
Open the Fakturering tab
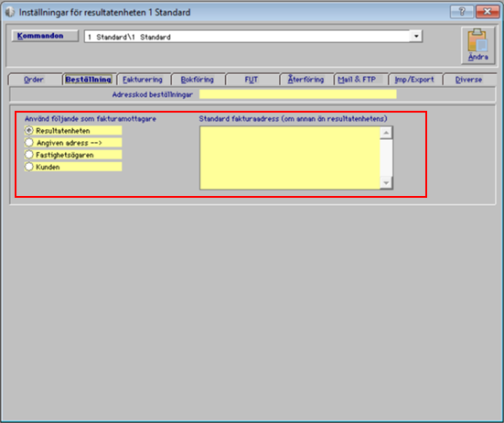click(x=143, y=80)
